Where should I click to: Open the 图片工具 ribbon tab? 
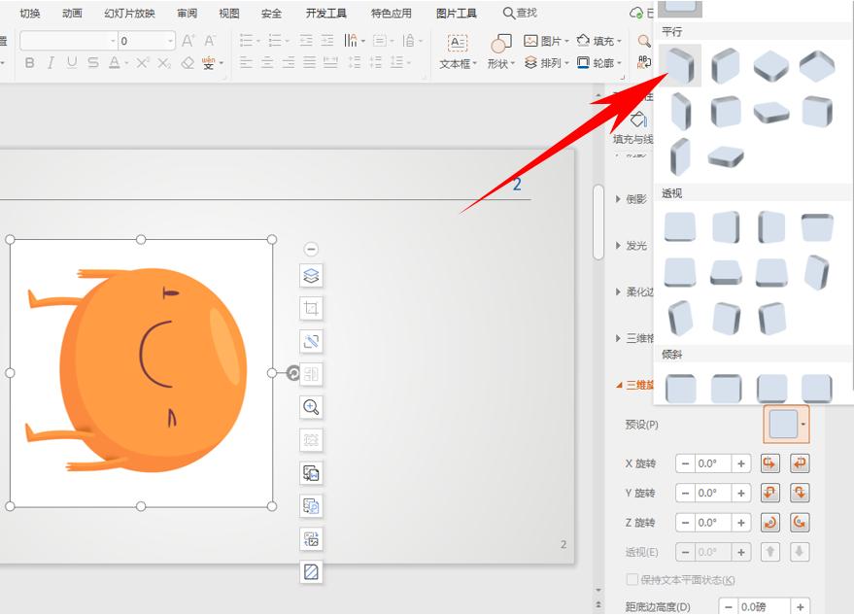click(456, 14)
